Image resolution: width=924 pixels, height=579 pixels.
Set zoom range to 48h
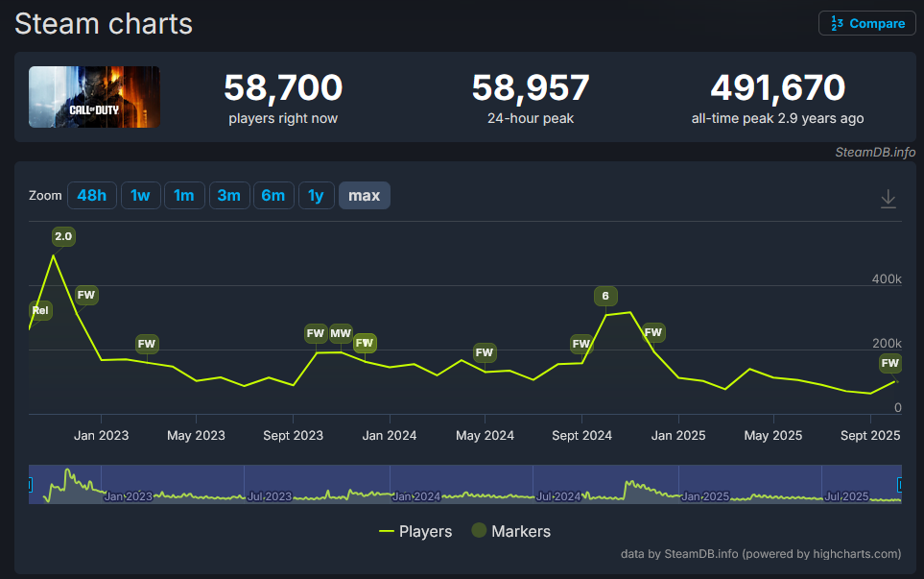(91, 196)
